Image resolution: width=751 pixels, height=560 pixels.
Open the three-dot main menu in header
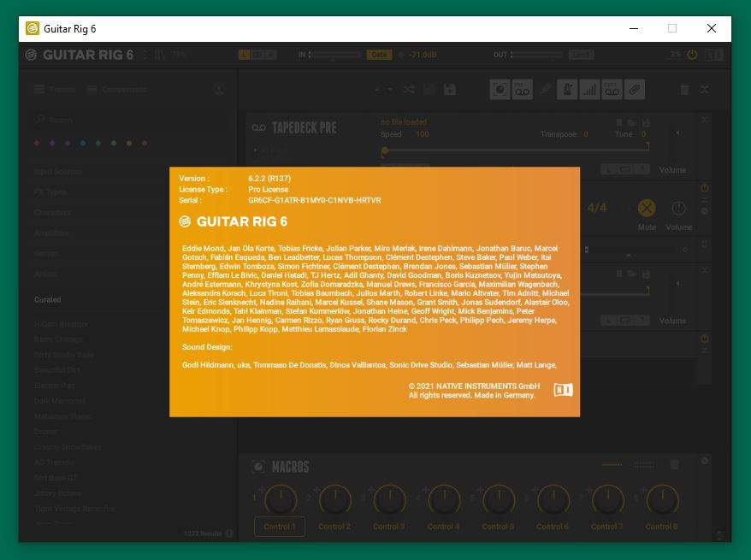[x=145, y=55]
